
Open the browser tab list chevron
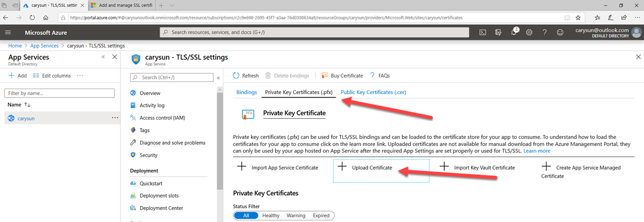point(172,5)
